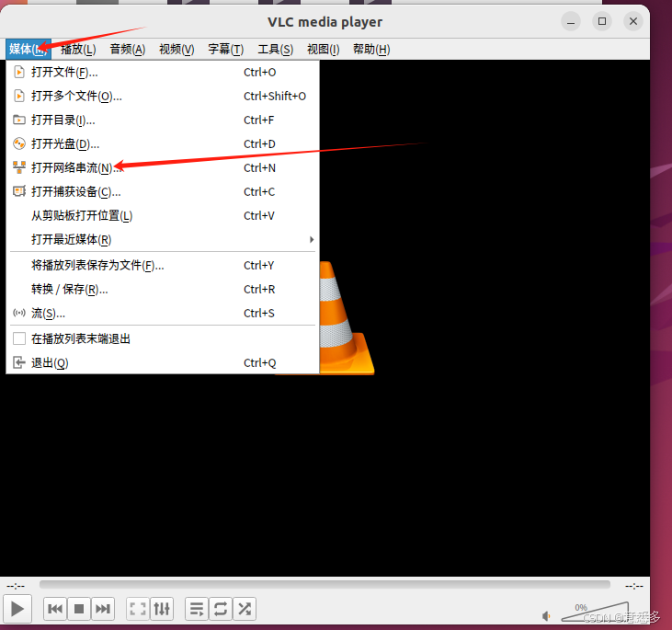Open the 字幕(T) subtitle menu

(226, 49)
